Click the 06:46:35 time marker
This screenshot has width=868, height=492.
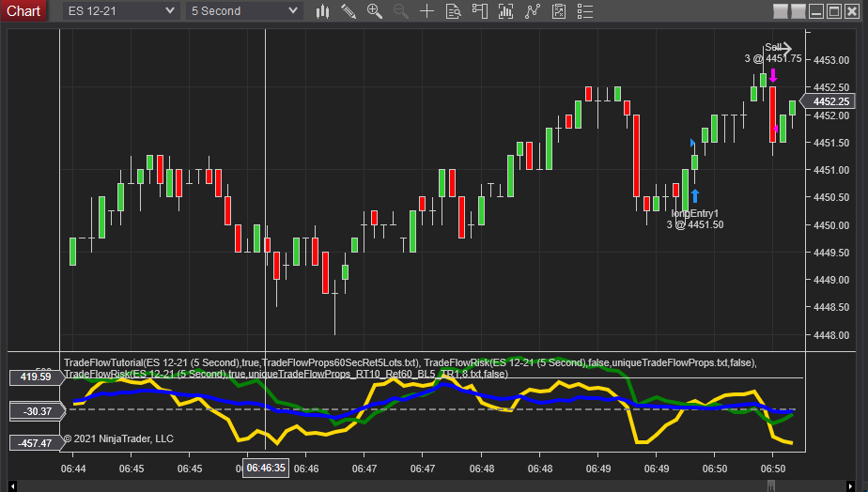[266, 469]
